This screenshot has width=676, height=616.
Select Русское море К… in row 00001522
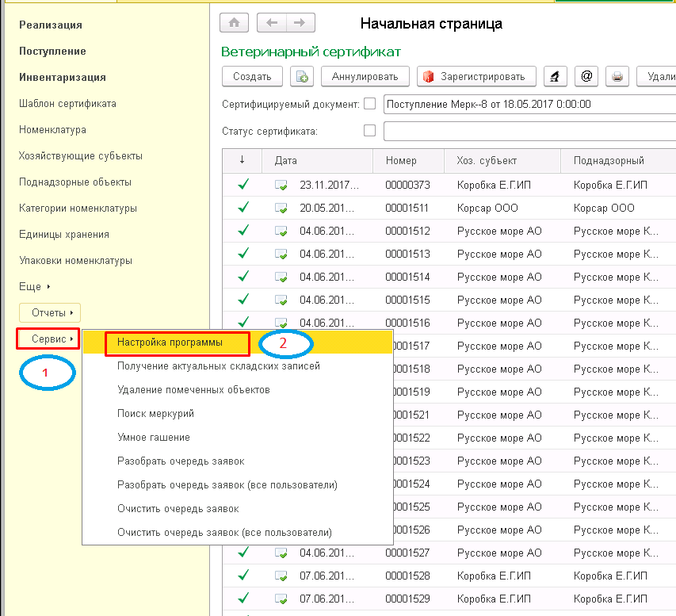click(616, 438)
